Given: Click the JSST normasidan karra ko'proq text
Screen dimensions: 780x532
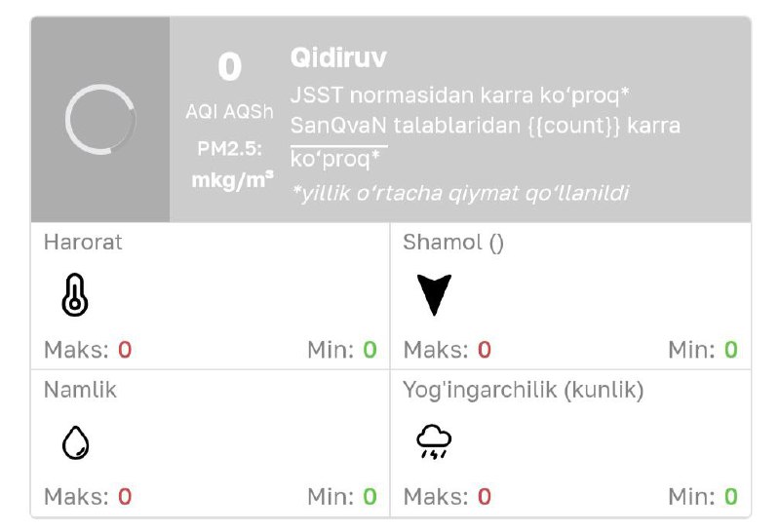Looking at the screenshot, I should [x=459, y=95].
